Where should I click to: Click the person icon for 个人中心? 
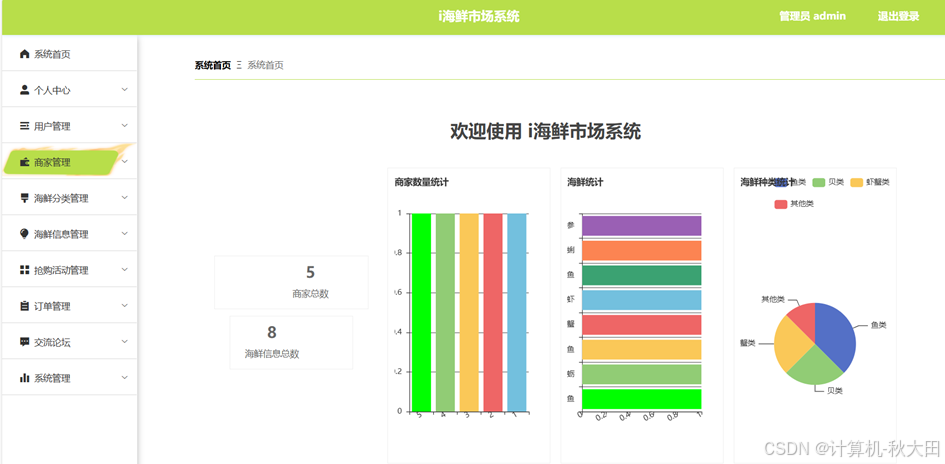coord(24,90)
